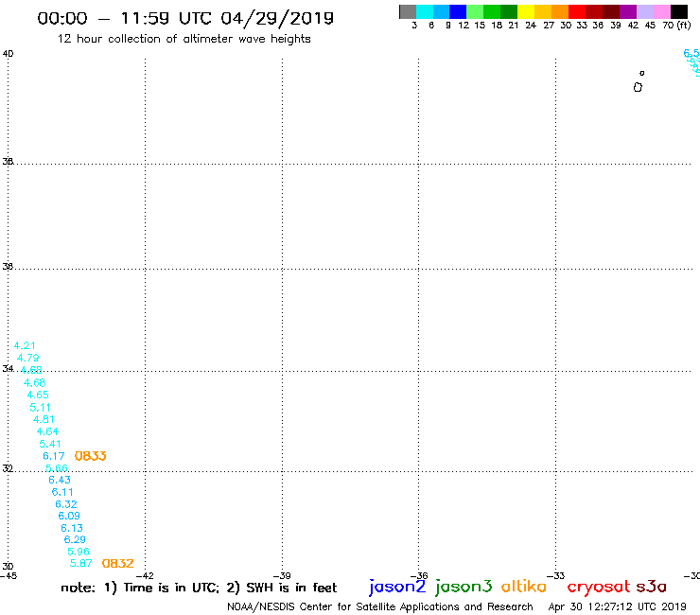Select the wave height reading '4.81'
Screen dimensions: 700x615
click(x=44, y=419)
